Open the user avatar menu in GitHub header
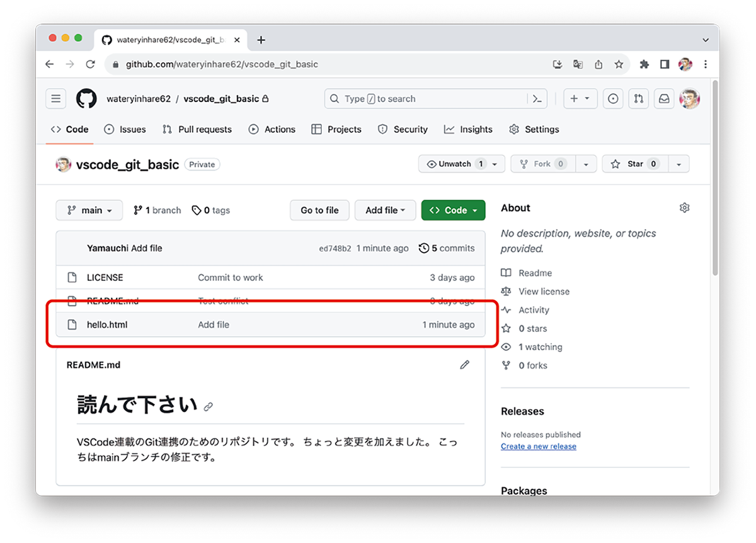Viewport: 756px width, 543px height. point(689,99)
